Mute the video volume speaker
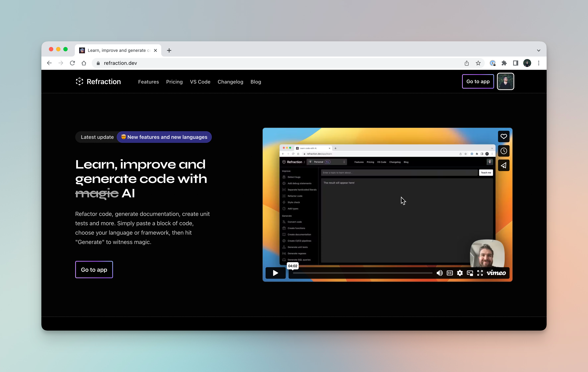This screenshot has width=588, height=372. 440,273
